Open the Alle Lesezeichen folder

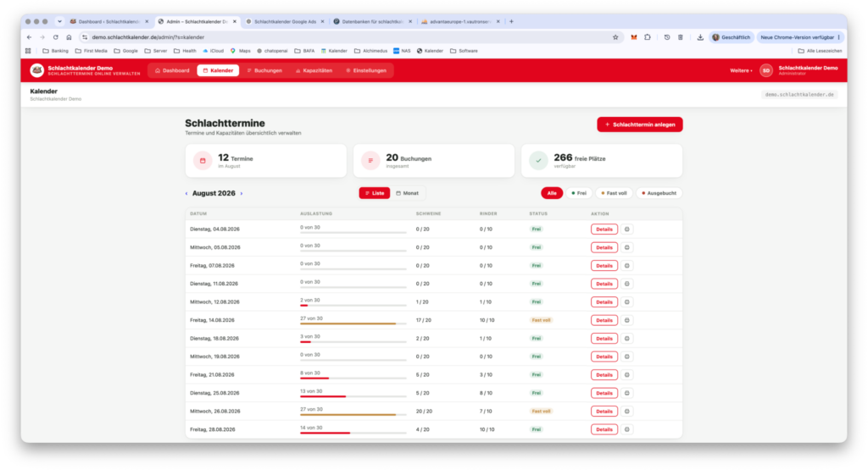820,51
